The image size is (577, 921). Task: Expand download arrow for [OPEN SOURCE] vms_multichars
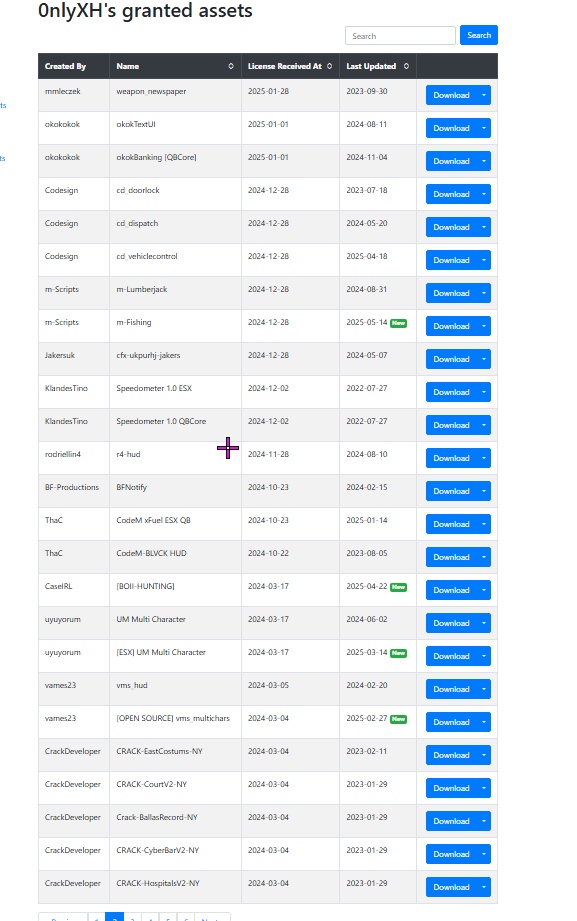tap(484, 722)
